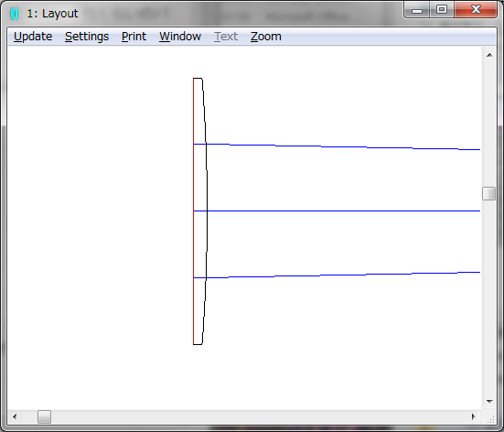Open the Zoom menu

[x=266, y=37]
